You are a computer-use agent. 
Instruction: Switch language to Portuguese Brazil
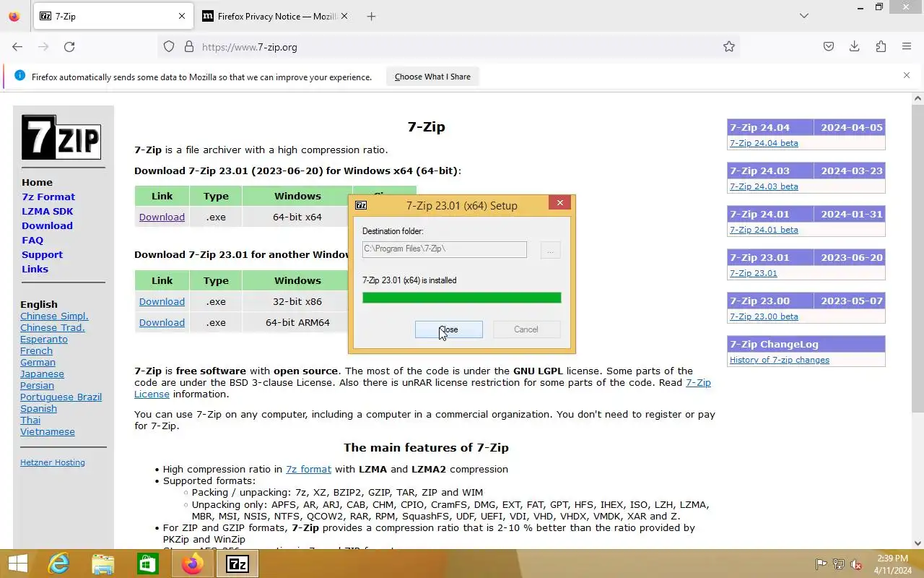click(x=61, y=397)
